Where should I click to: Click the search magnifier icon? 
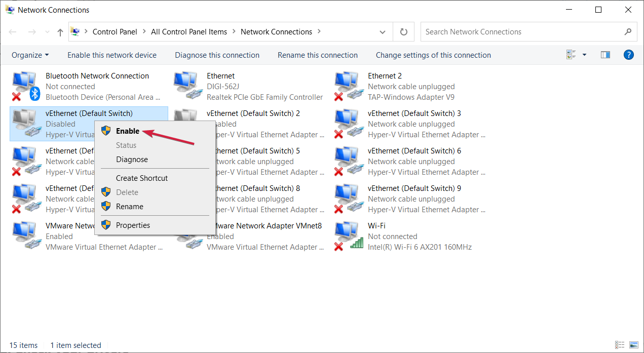[x=628, y=32]
